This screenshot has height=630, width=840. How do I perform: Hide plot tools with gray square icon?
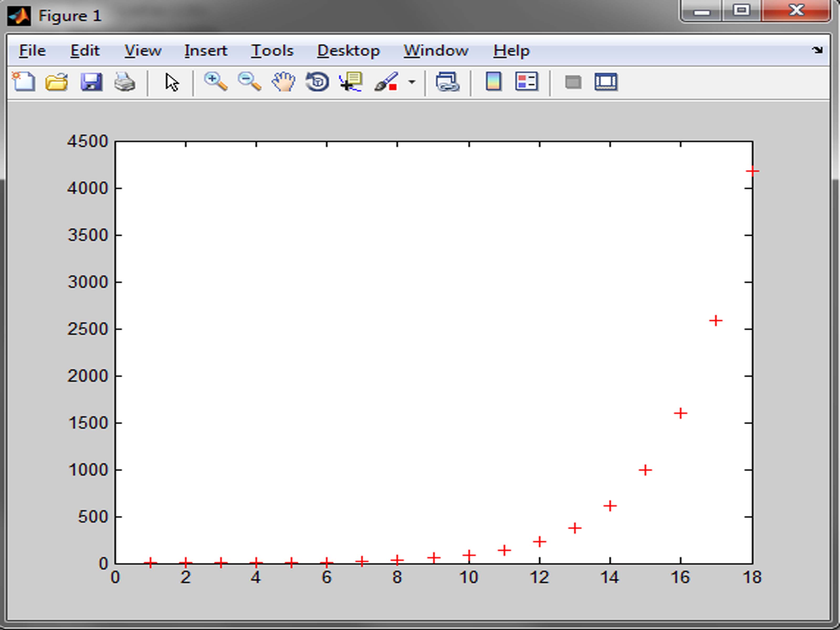coord(573,82)
